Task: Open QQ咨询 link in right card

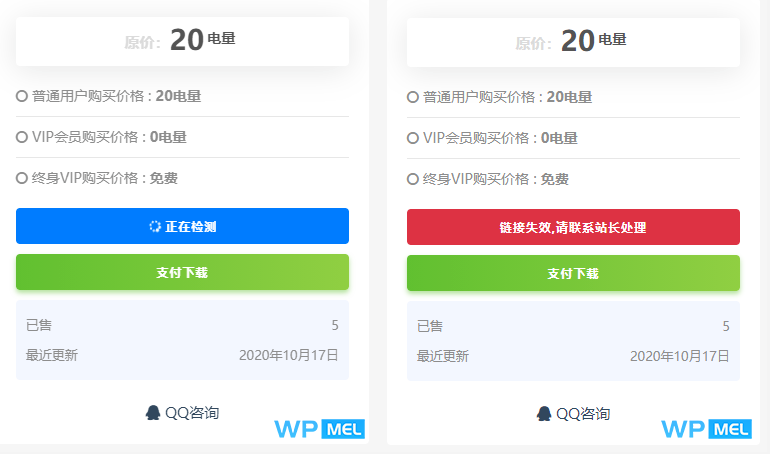Action: (583, 413)
